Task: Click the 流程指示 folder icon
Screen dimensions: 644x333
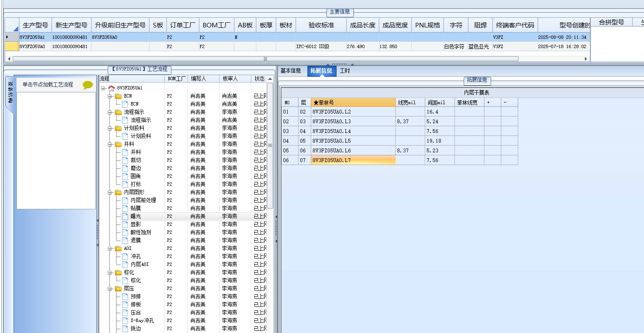Action: [118, 112]
